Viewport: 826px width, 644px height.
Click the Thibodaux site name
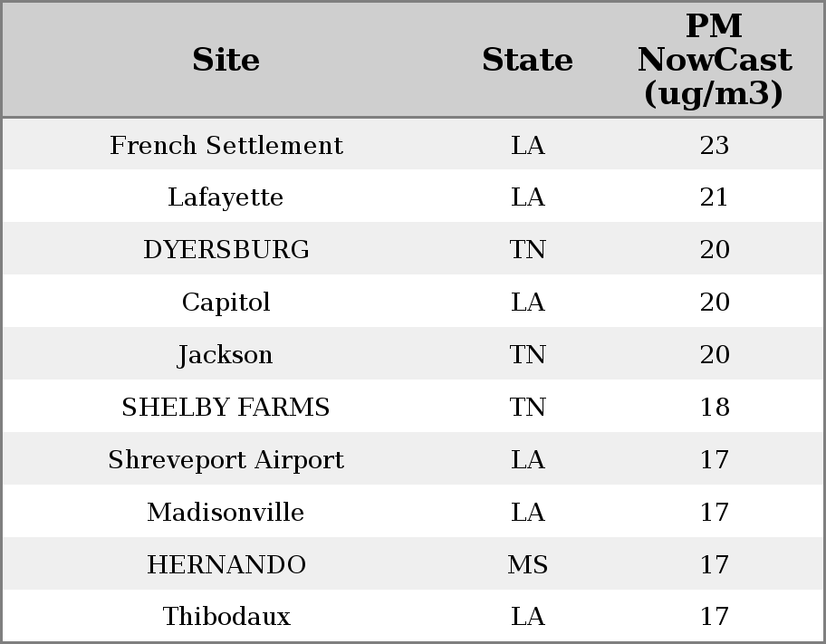click(x=226, y=617)
